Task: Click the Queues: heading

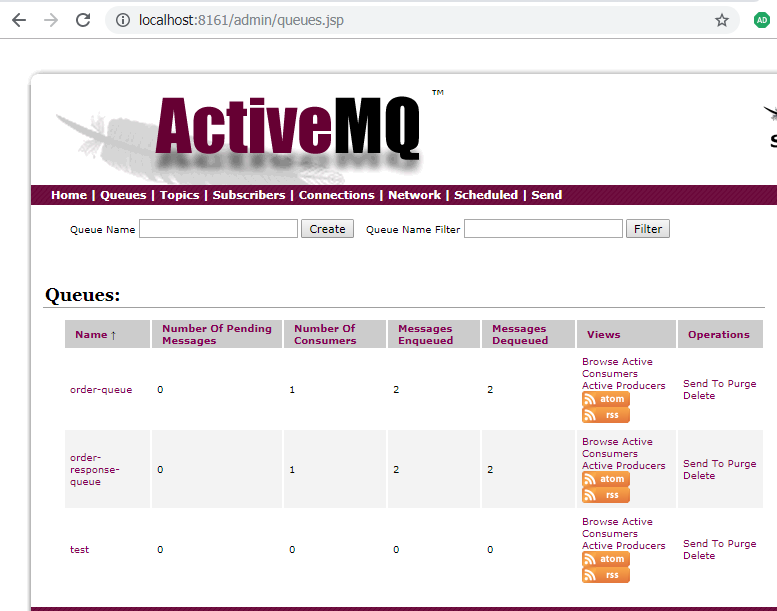Action: click(x=82, y=295)
